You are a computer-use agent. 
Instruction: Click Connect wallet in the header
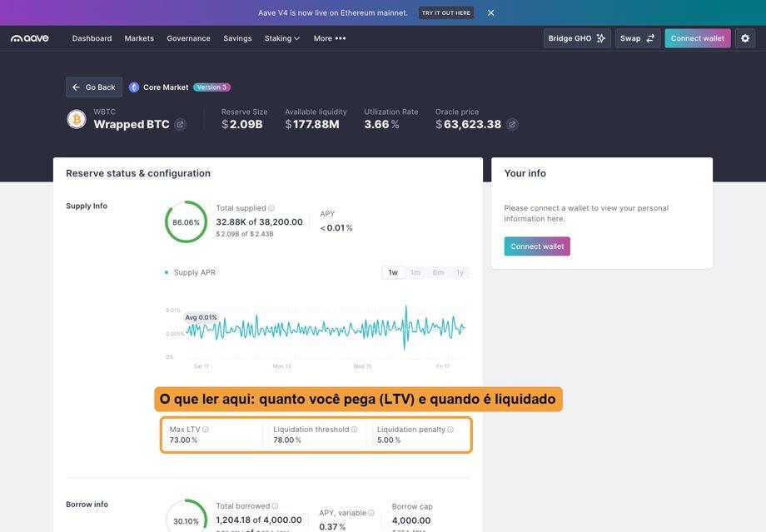coord(698,38)
